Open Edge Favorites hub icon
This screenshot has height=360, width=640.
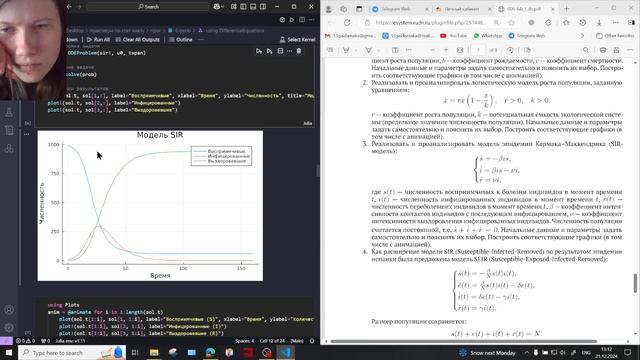(x=566, y=23)
